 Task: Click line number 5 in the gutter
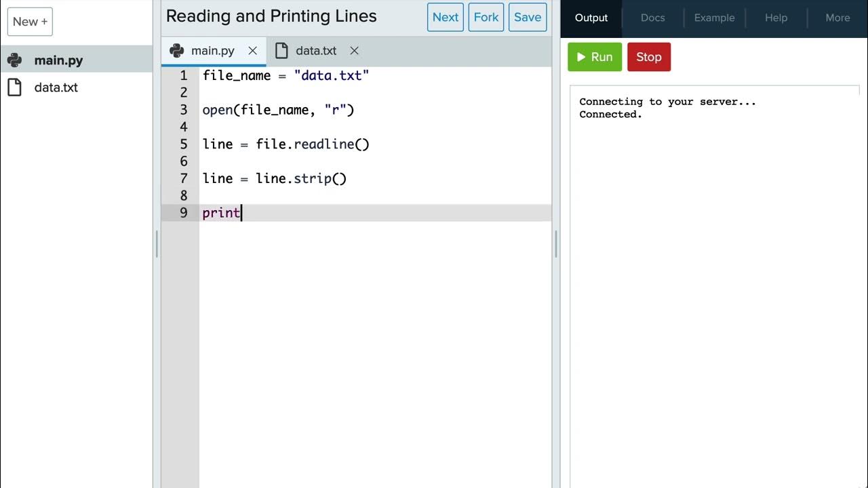point(183,144)
